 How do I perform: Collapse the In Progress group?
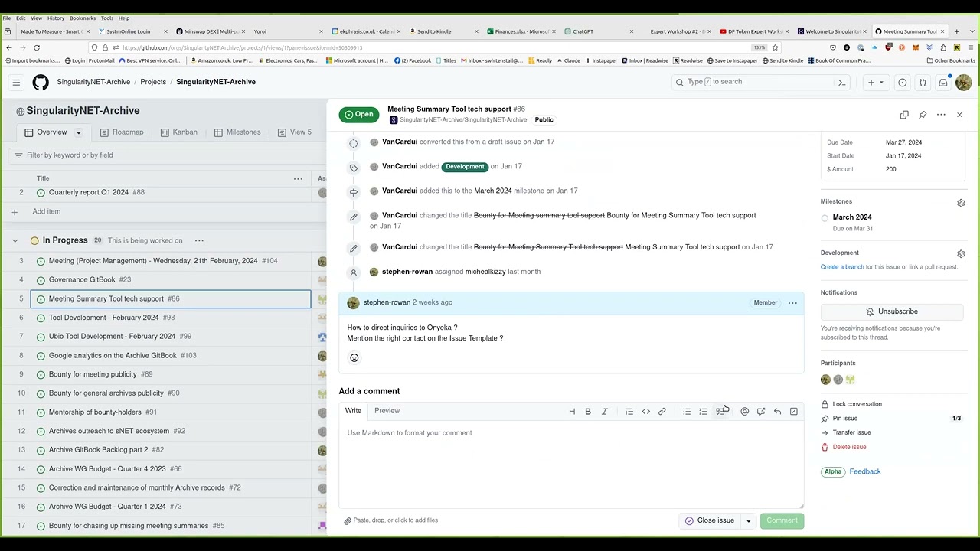(x=15, y=240)
